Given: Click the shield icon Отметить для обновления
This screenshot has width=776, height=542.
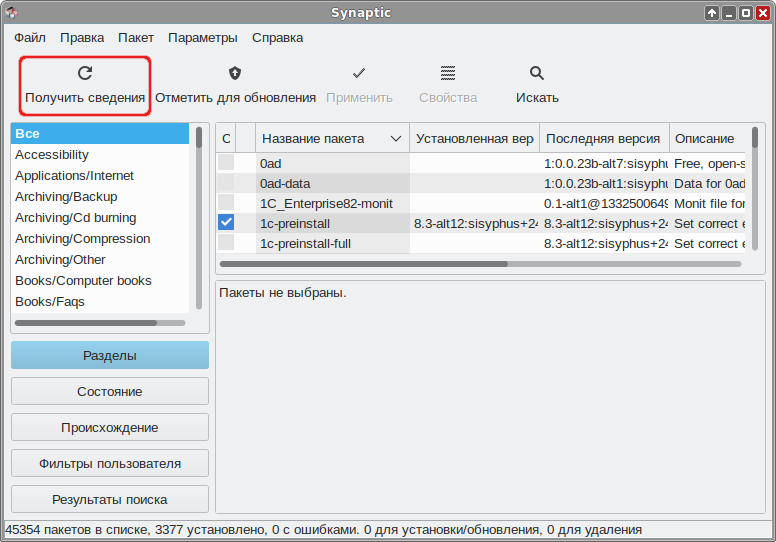Looking at the screenshot, I should (235, 73).
